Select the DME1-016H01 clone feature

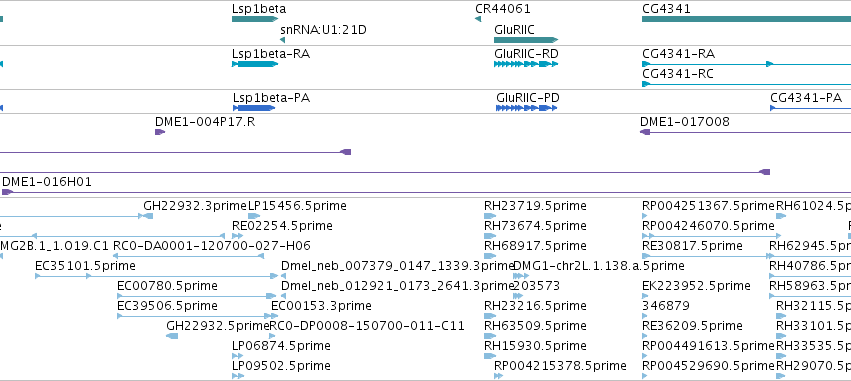pos(427,192)
